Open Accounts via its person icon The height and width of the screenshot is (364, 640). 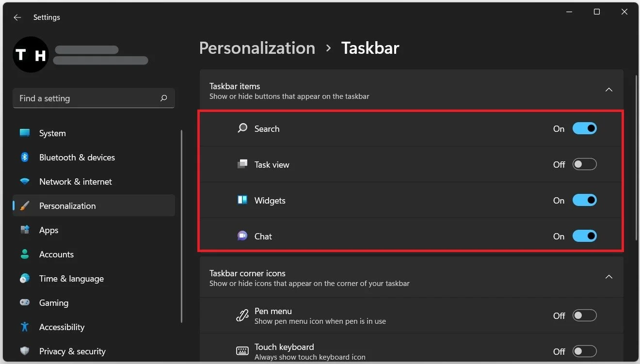[25, 254]
